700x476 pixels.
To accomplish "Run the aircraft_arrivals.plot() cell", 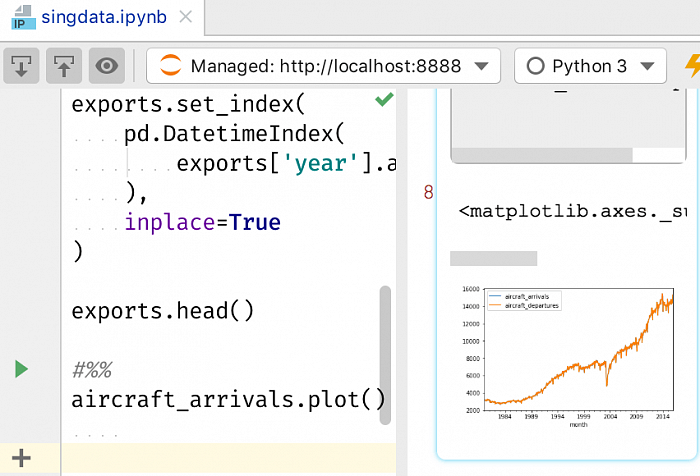I will [x=21, y=369].
